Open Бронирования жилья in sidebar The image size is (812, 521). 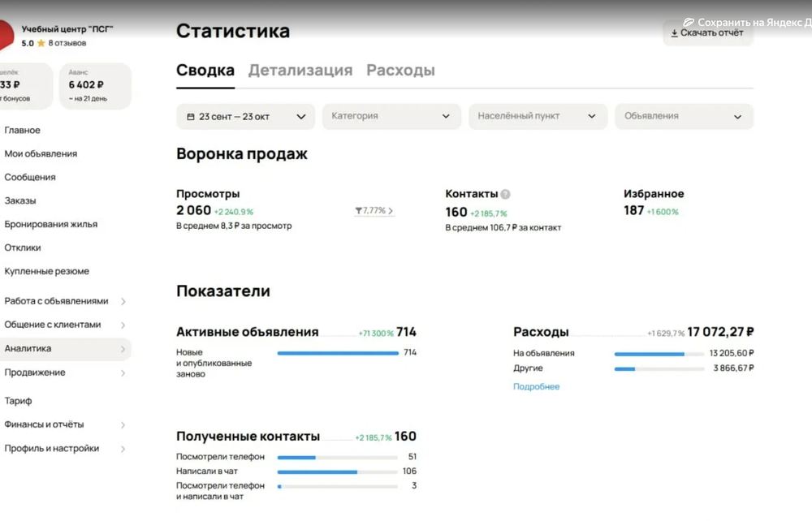click(50, 224)
